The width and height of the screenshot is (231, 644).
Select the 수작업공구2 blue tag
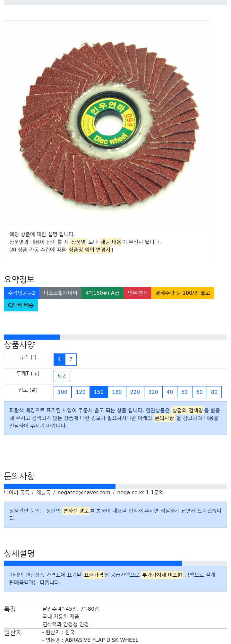(x=21, y=293)
